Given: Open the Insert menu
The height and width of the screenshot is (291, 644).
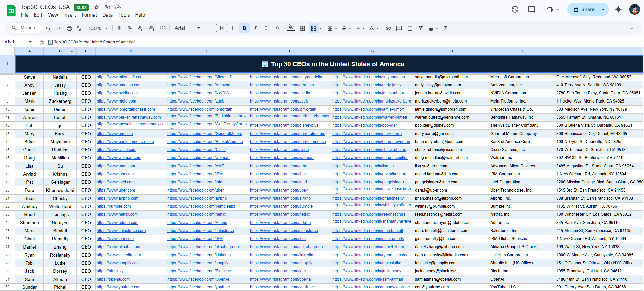Looking at the screenshot, I should pos(70,15).
